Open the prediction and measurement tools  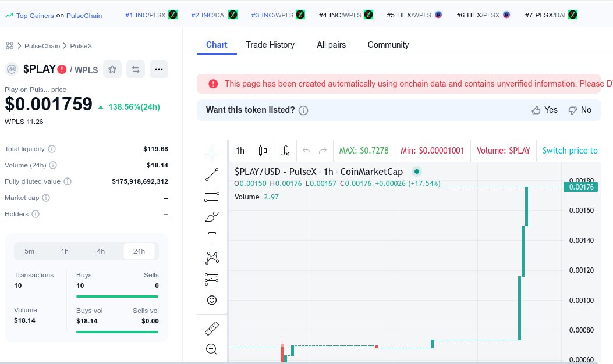212,279
